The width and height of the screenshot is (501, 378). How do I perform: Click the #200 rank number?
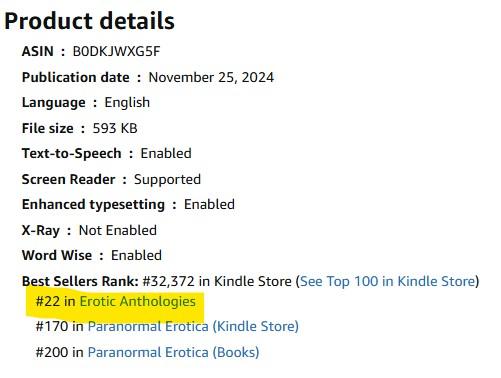(52, 352)
